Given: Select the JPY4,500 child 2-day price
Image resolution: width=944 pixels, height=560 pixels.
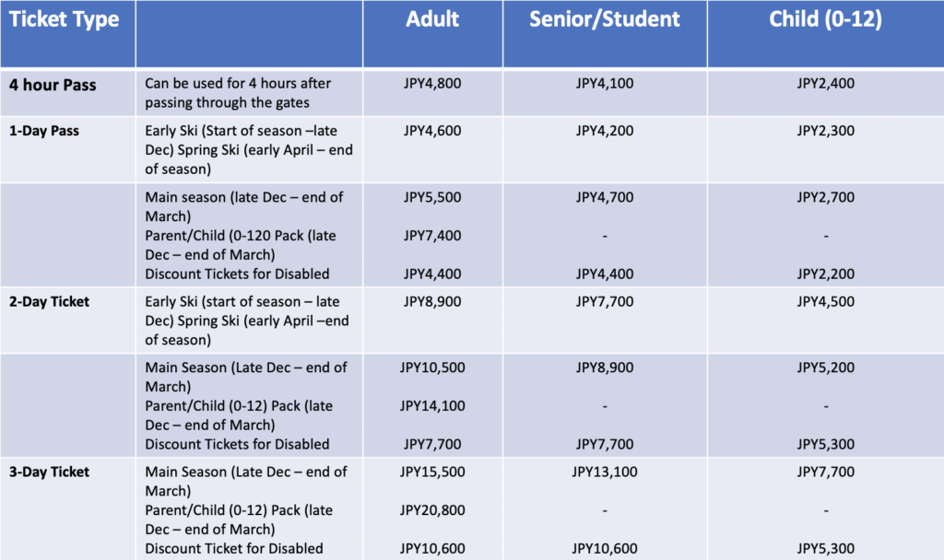Looking at the screenshot, I should (x=825, y=301).
